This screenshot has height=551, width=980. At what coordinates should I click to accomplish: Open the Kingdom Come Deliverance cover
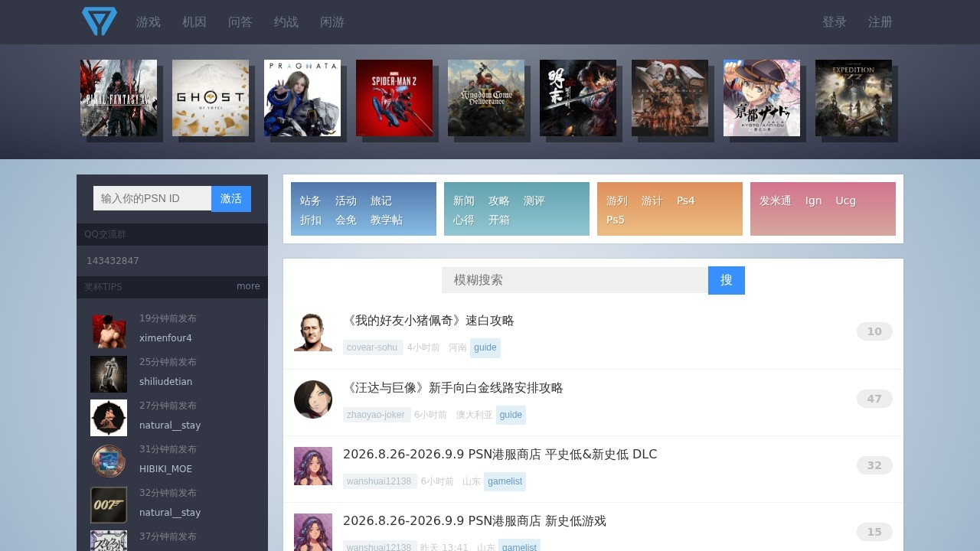coord(486,98)
